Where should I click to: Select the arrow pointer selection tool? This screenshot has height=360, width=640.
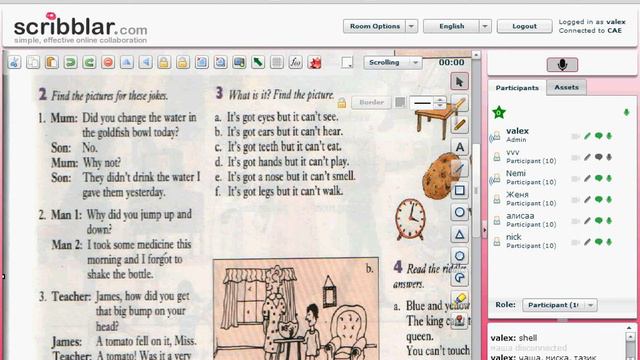point(460,82)
